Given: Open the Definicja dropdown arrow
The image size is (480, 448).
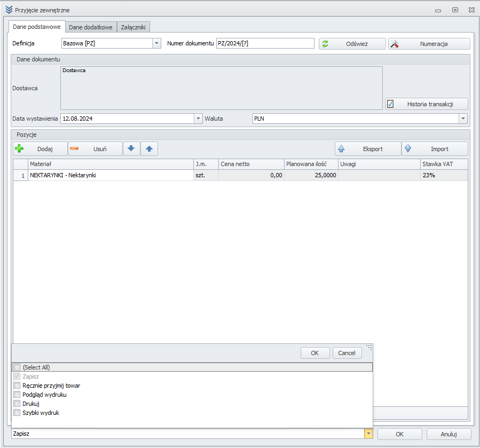Looking at the screenshot, I should [156, 43].
